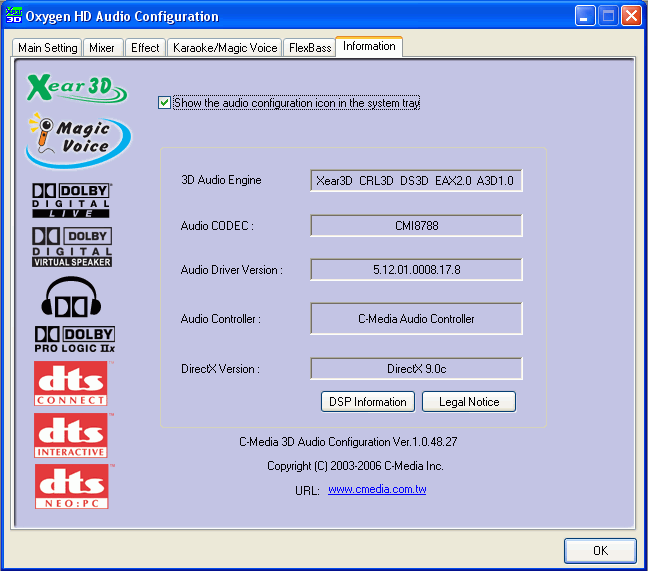Viewport: 648px width, 571px height.
Task: Close the Oxygen HD Audio Configuration window
Action: pyautogui.click(x=631, y=16)
